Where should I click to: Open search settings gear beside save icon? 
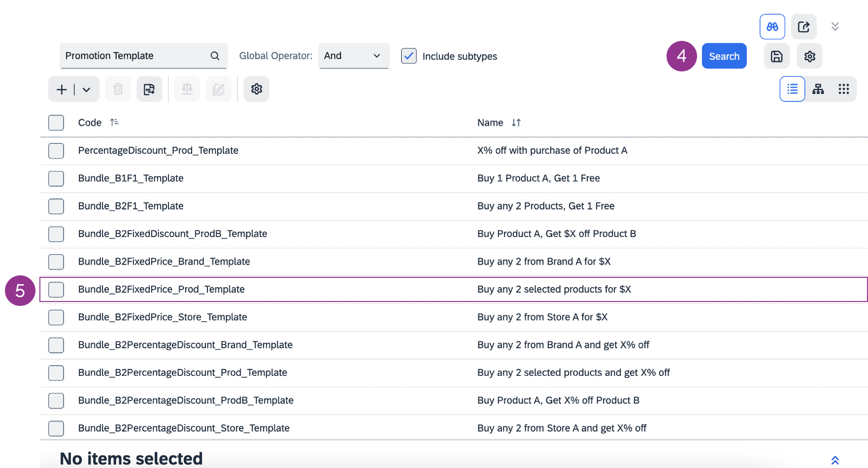pos(809,56)
